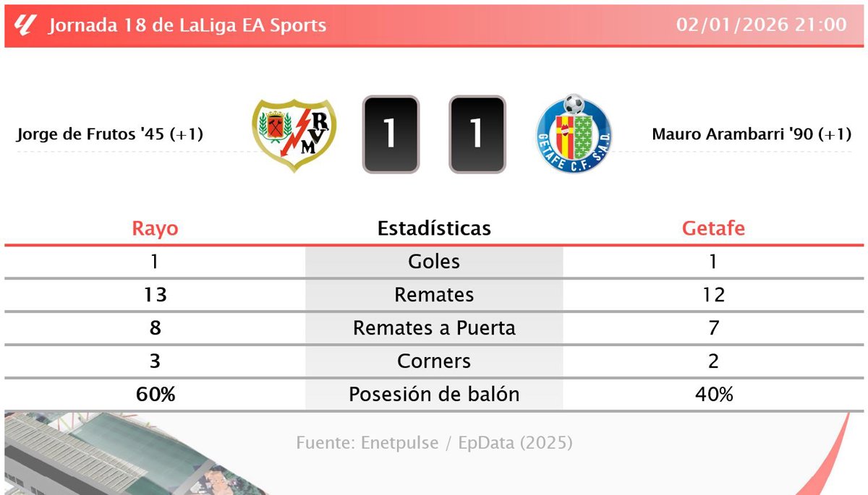Image resolution: width=868 pixels, height=495 pixels.
Task: Select the Corners statistics row label
Action: click(x=434, y=361)
